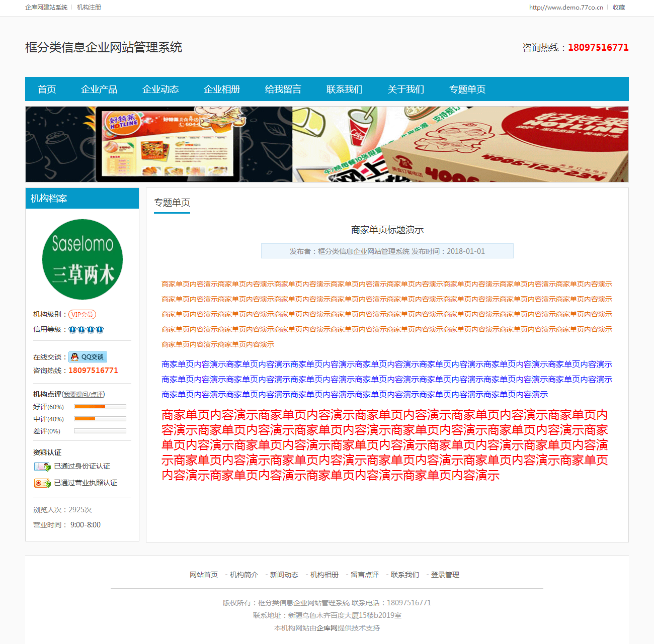
Task: Click the pizza hotline banner image
Action: 327,144
